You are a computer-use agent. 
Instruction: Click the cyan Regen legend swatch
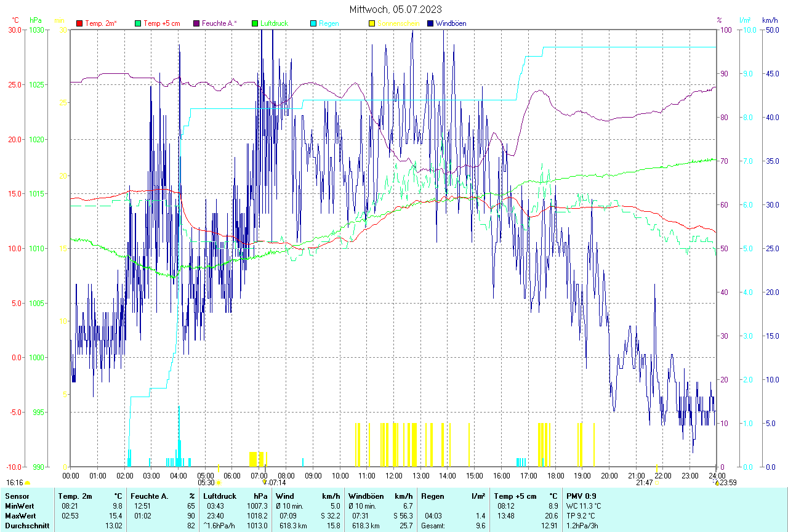[x=313, y=23]
